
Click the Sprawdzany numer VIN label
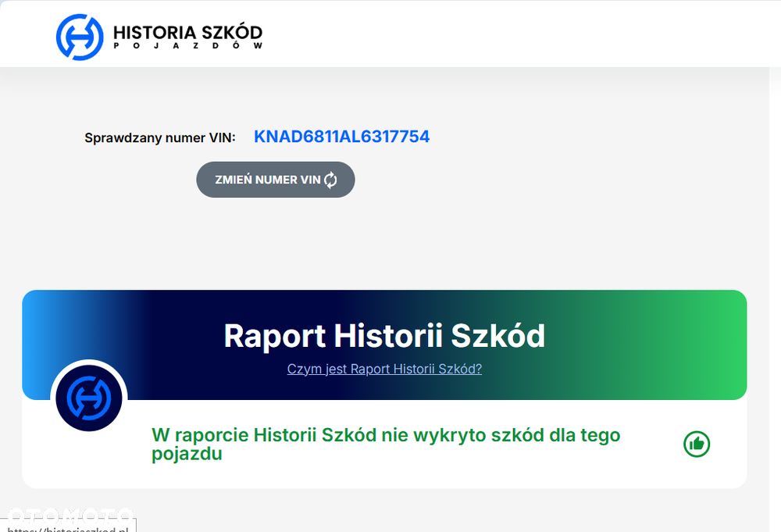[x=160, y=138]
